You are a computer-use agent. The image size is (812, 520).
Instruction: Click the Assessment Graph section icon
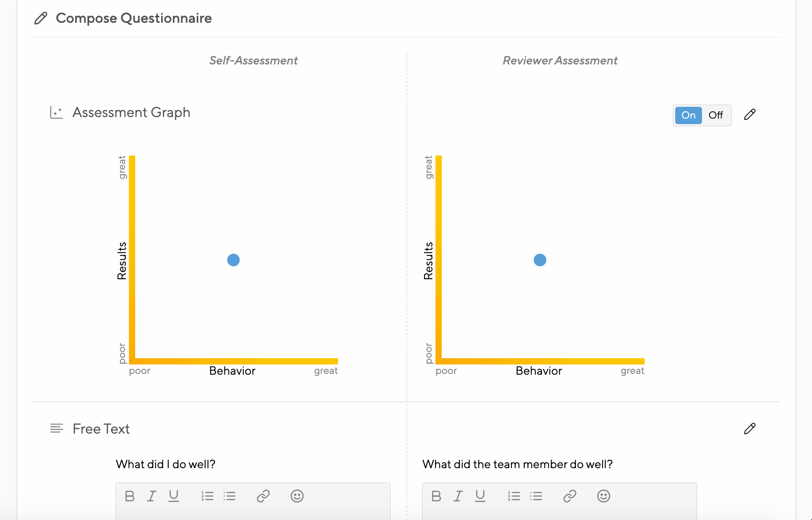[x=56, y=112]
